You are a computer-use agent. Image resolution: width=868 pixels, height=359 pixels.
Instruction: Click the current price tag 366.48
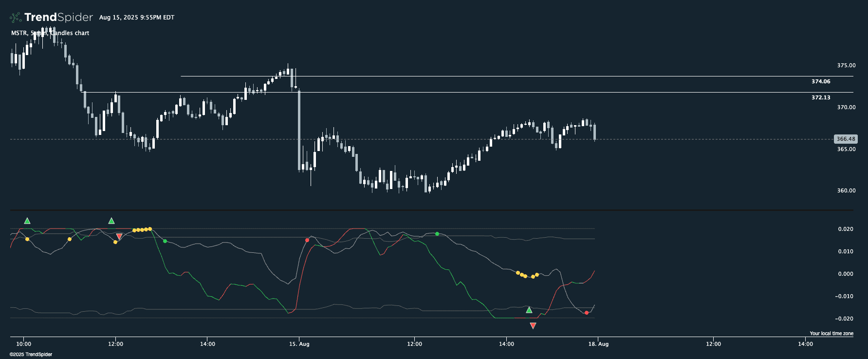click(x=846, y=139)
